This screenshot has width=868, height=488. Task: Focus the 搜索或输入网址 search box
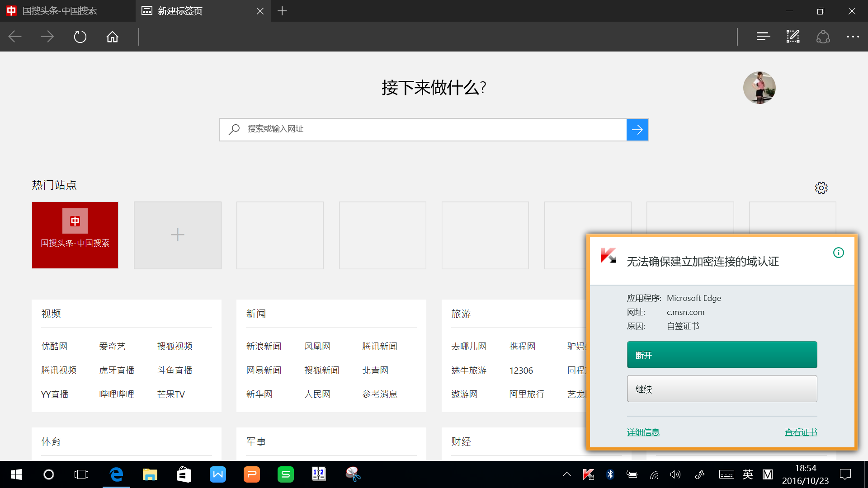click(423, 130)
